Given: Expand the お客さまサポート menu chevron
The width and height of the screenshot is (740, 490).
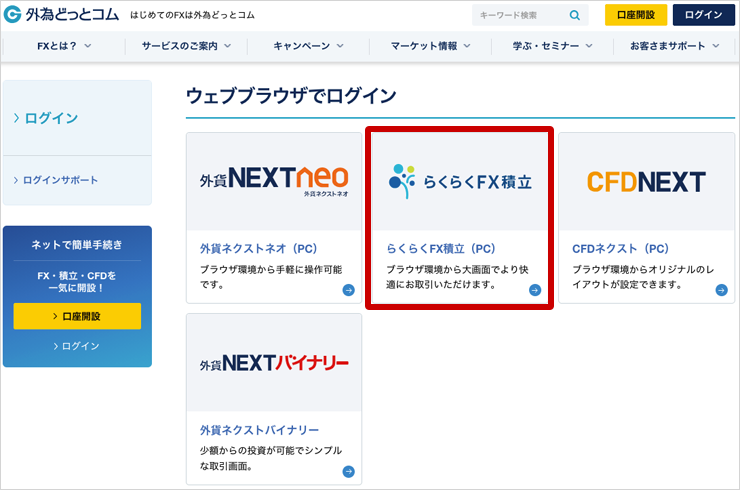Looking at the screenshot, I should [x=716, y=46].
